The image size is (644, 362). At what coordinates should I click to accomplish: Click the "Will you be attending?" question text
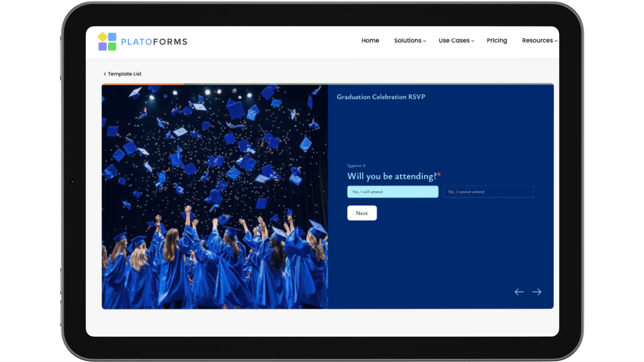(x=392, y=176)
